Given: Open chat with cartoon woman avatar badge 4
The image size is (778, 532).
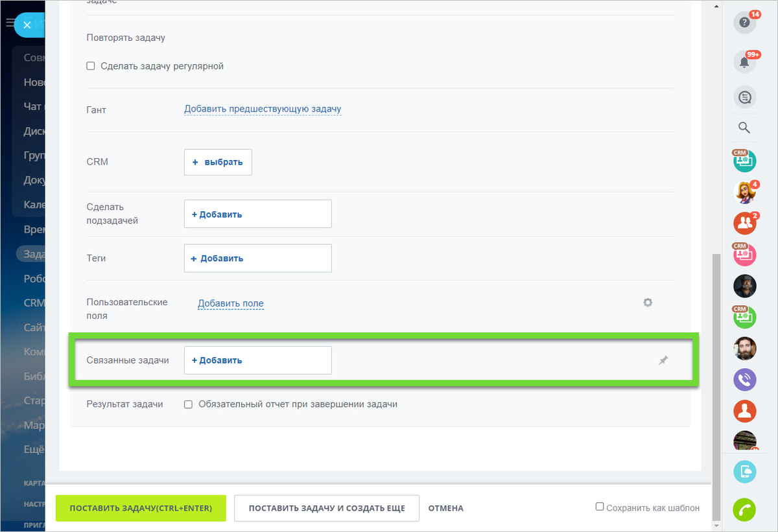Looking at the screenshot, I should (745, 192).
